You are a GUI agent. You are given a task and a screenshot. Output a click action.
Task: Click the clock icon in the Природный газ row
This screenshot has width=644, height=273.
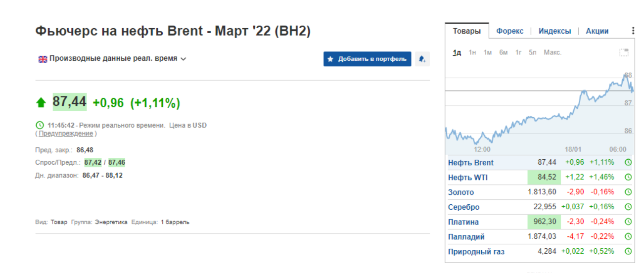coord(628,252)
